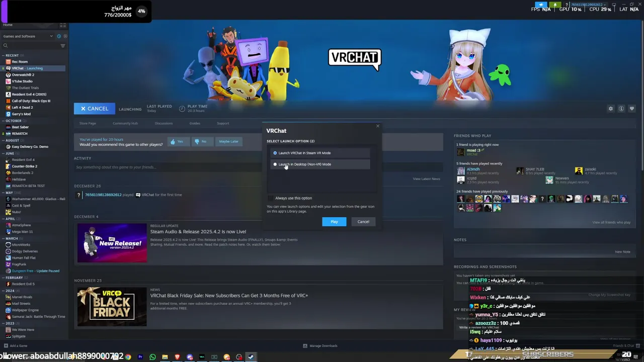Open WhatsApp from the taskbar
Viewport: 644px width, 362px height.
pyautogui.click(x=152, y=357)
